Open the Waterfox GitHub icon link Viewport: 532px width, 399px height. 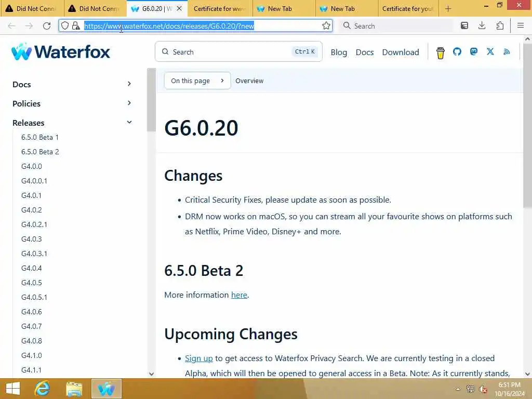[x=457, y=51]
